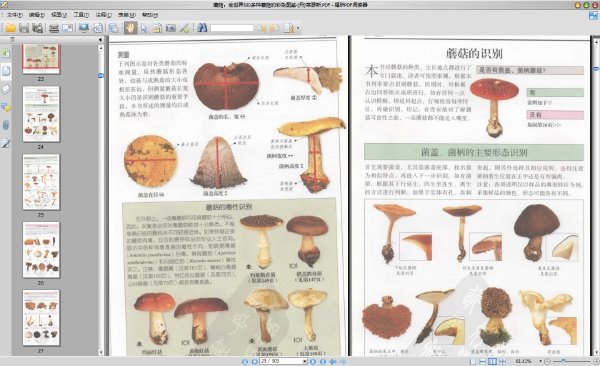Click the document area scroll-down arrow at right
The image size is (600, 366).
[x=596, y=352]
